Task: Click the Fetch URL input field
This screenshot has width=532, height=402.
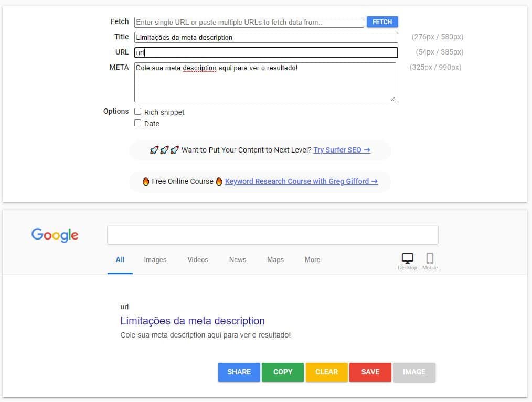Action: coord(249,22)
